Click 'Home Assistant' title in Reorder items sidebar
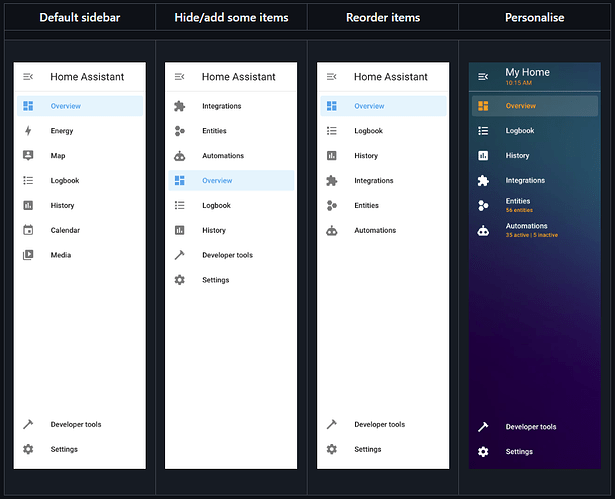The height and width of the screenshot is (499, 615). [x=391, y=76]
